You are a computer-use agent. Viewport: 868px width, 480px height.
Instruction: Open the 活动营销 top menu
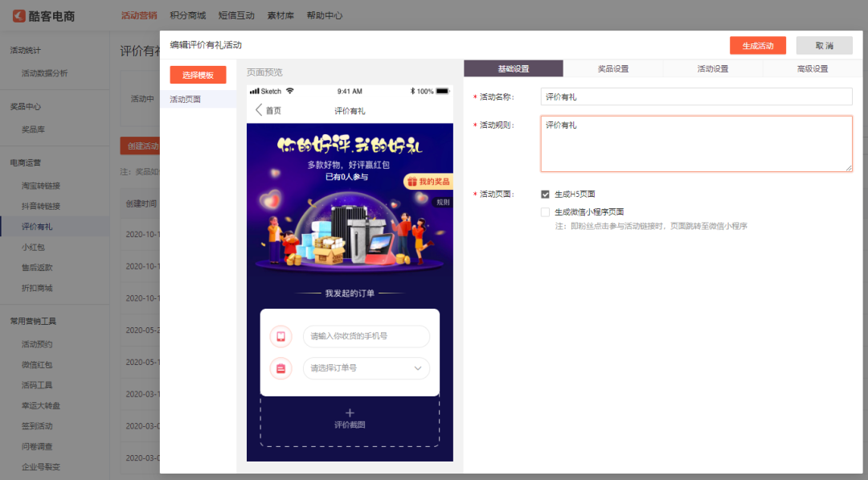tap(139, 15)
